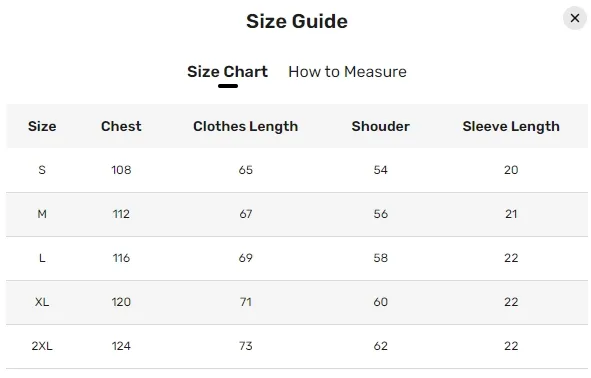Click shoulder value 58 in L row
Image resolution: width=591 pixels, height=378 pixels.
380,258
